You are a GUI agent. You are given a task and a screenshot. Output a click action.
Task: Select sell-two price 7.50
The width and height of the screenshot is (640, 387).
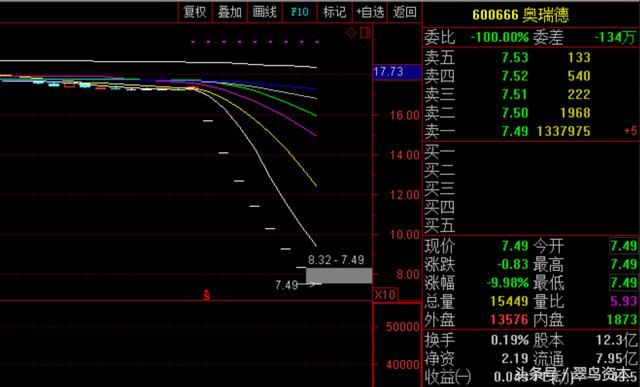click(515, 113)
